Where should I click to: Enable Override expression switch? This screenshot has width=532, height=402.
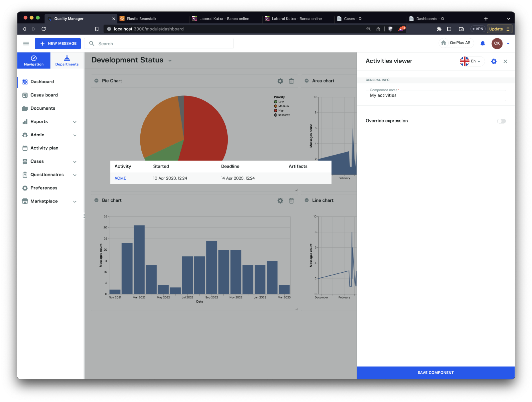click(x=501, y=121)
